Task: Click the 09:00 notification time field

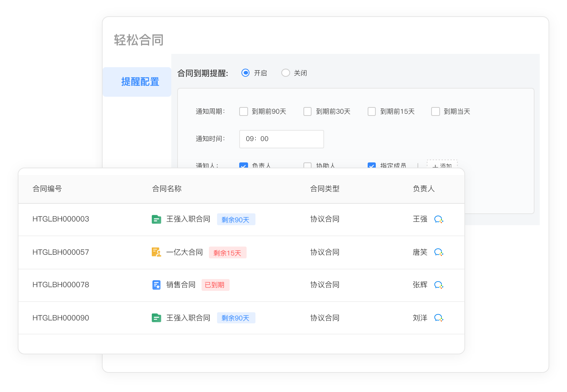Action: click(x=281, y=139)
